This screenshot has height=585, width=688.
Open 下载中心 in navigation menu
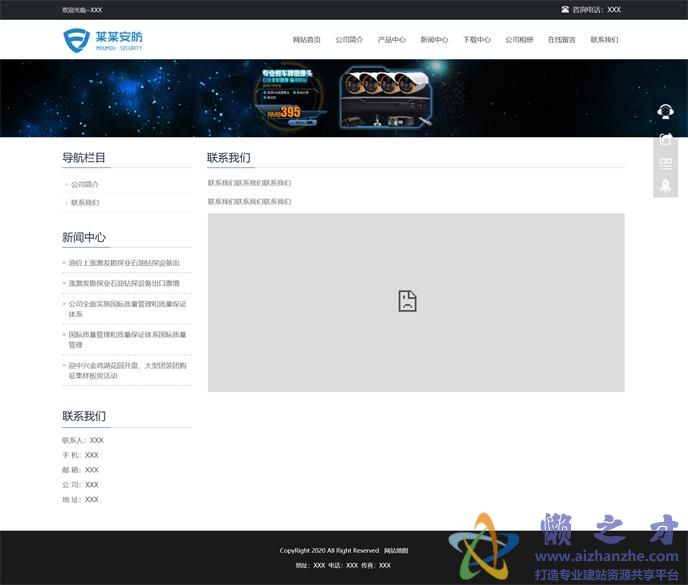pos(477,39)
